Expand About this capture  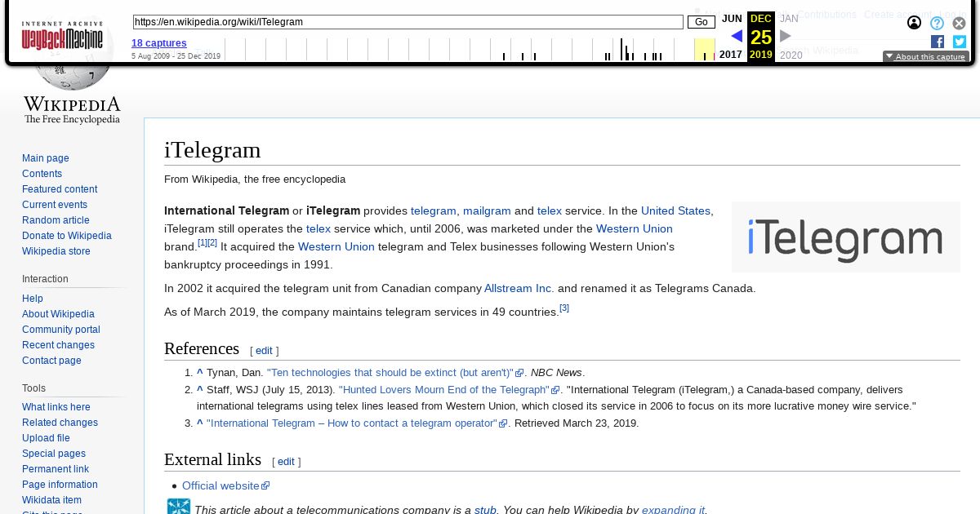926,57
